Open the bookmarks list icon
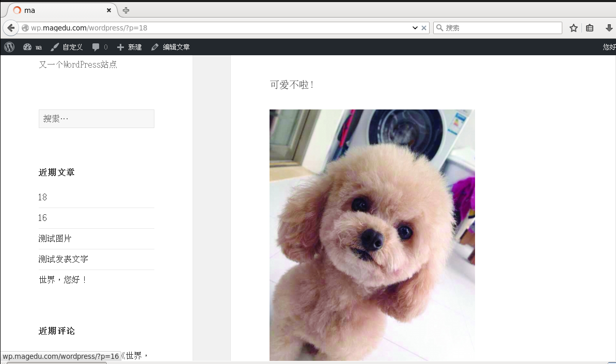The image size is (616, 364). pos(590,28)
